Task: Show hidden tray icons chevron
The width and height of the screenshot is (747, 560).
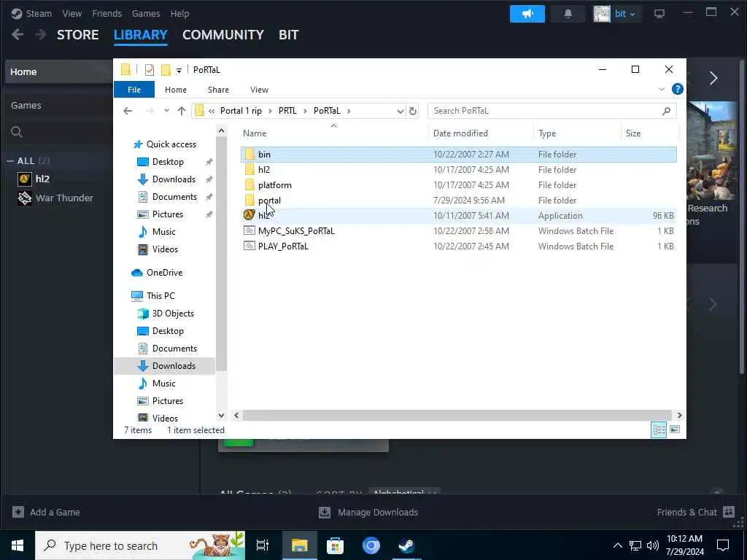Action: (617, 545)
